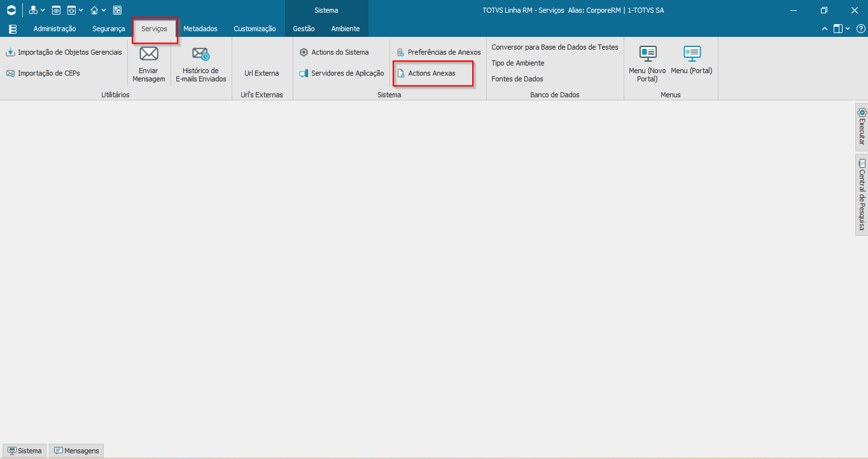
Task: Click the 'Sistema' contextual header above Gestão
Action: coord(326,10)
